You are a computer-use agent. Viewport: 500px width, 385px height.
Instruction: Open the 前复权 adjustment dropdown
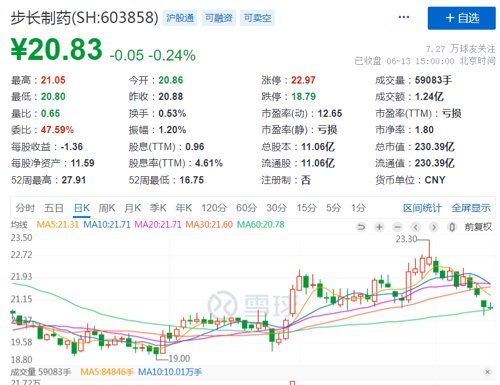pyautogui.click(x=478, y=227)
